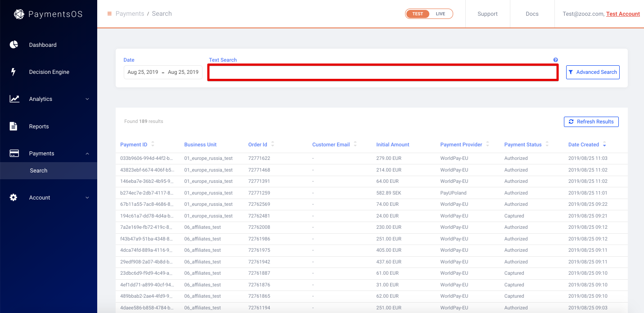Click inside the Text Search input field
Viewport: 644px width, 313px height.
(x=383, y=73)
